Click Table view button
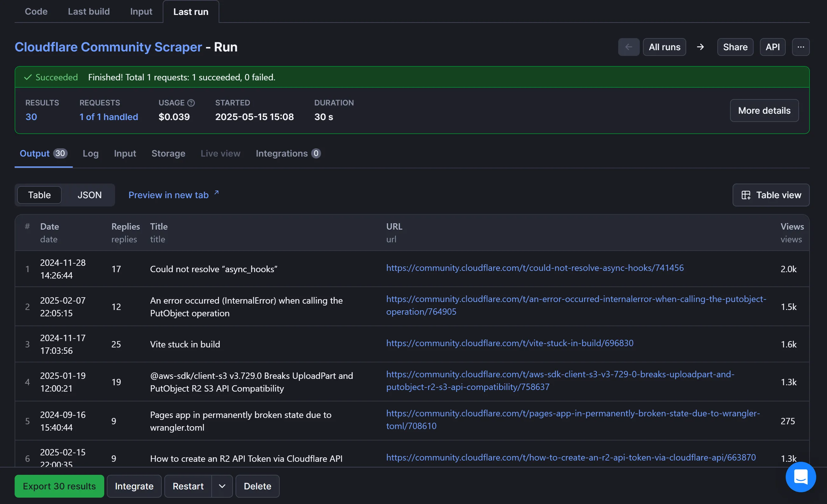 pos(771,195)
